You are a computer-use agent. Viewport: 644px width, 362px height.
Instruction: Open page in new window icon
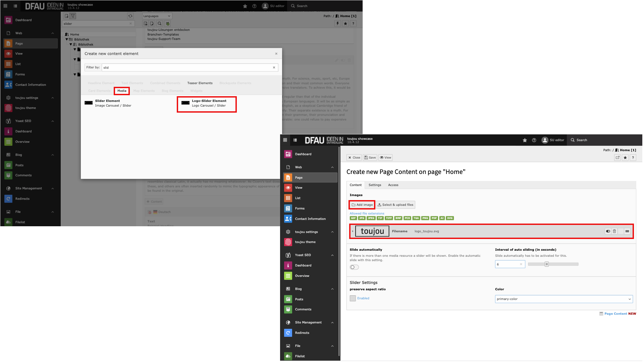point(618,158)
